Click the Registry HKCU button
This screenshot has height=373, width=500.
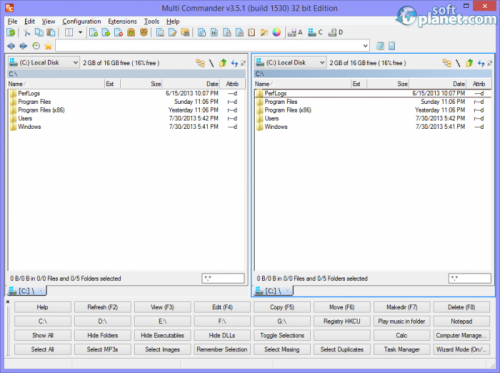(x=342, y=321)
